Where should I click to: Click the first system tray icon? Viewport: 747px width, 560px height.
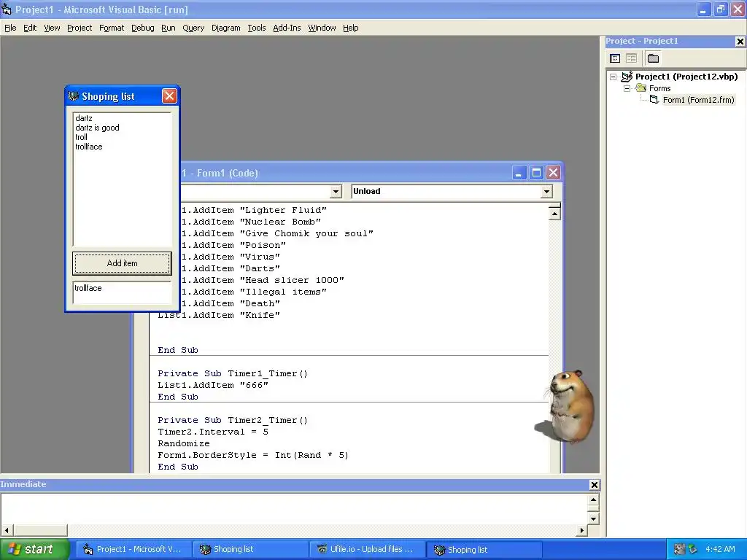(680, 549)
